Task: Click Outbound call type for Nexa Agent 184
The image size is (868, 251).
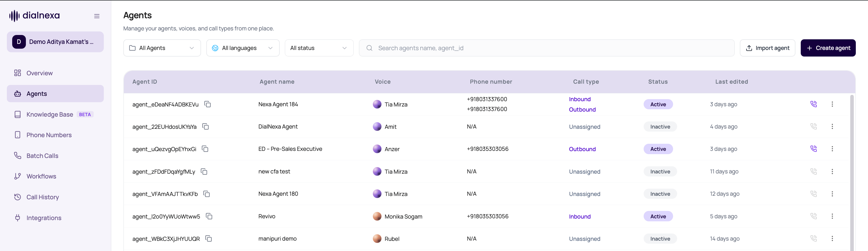Action: (582, 109)
